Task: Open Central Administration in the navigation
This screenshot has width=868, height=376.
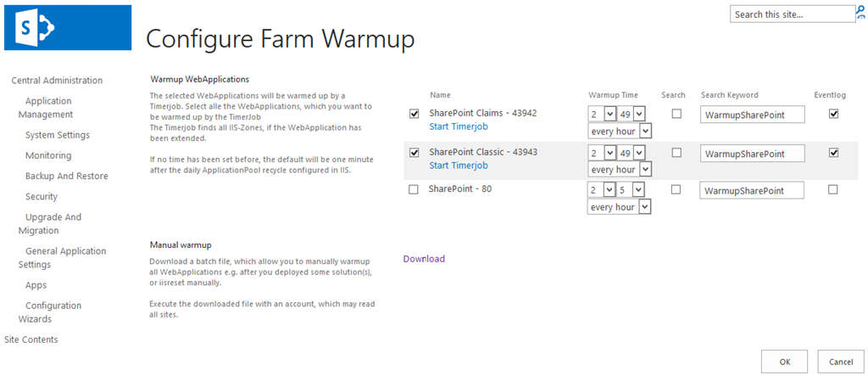Action: click(x=57, y=81)
